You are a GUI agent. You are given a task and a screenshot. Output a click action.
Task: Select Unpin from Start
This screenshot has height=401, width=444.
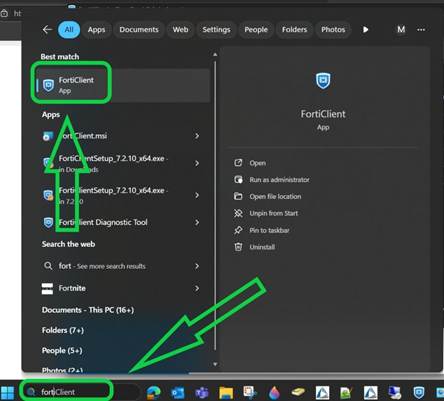[274, 213]
